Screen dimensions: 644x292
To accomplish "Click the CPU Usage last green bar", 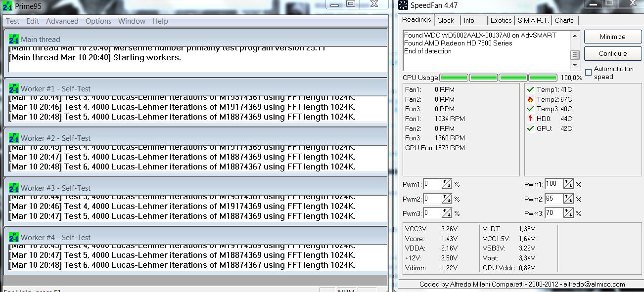I will click(543, 78).
